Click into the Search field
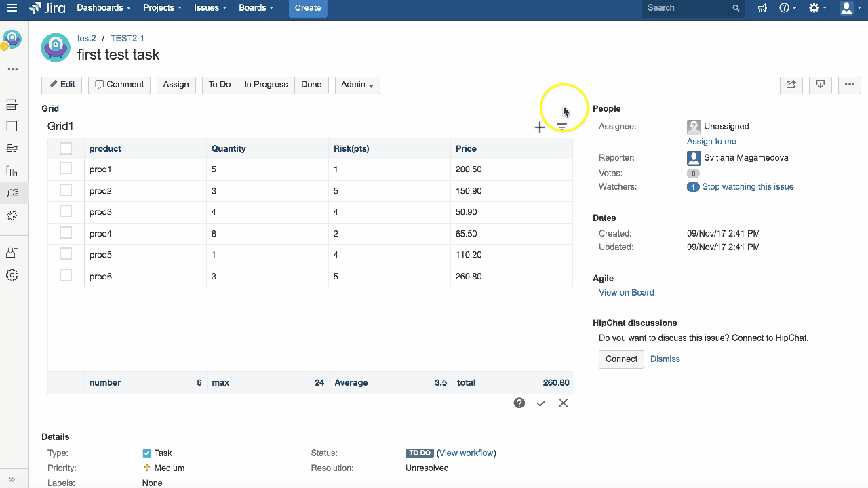 pos(694,8)
